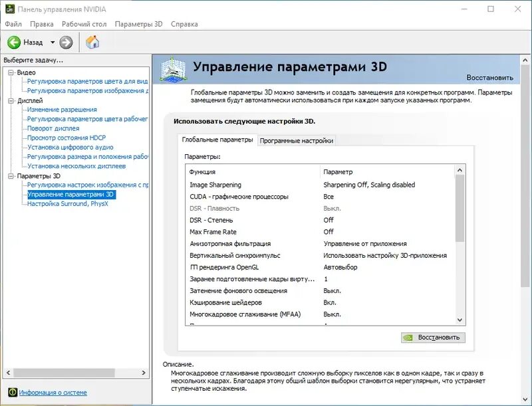Open Поворот дисплея task
The image size is (532, 406).
coord(53,128)
